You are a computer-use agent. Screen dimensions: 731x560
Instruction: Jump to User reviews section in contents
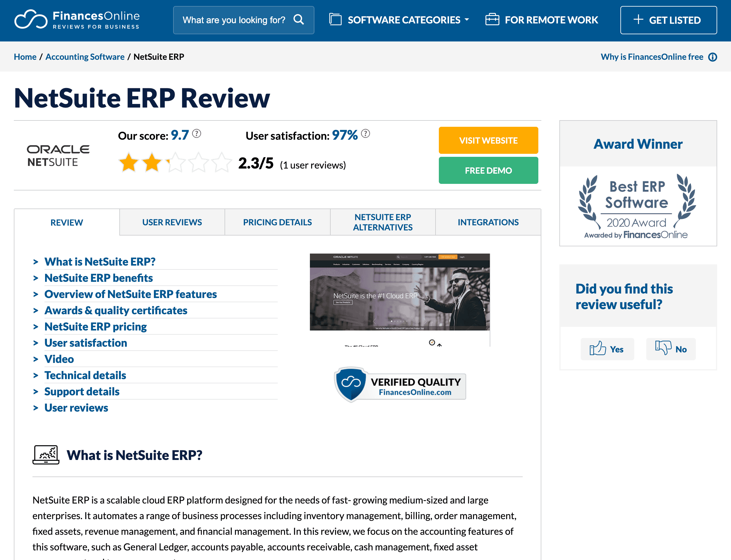[76, 408]
